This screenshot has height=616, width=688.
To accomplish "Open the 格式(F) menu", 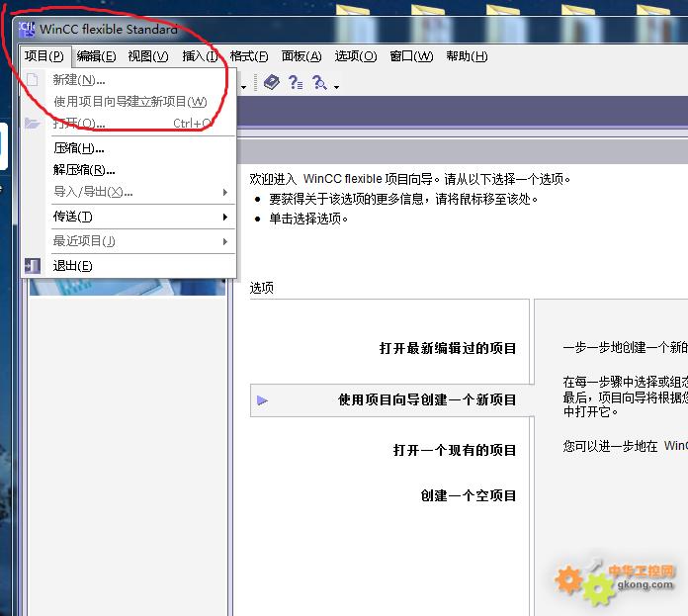I will point(249,56).
